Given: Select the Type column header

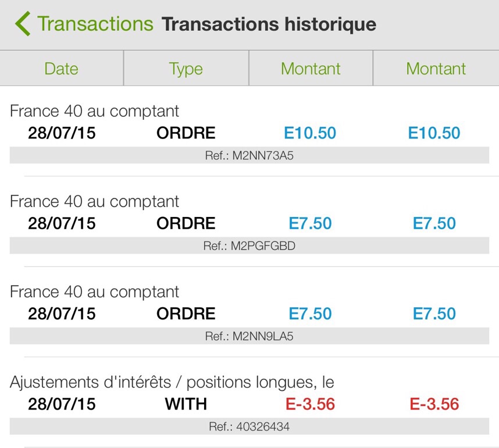Looking at the screenshot, I should 186,69.
